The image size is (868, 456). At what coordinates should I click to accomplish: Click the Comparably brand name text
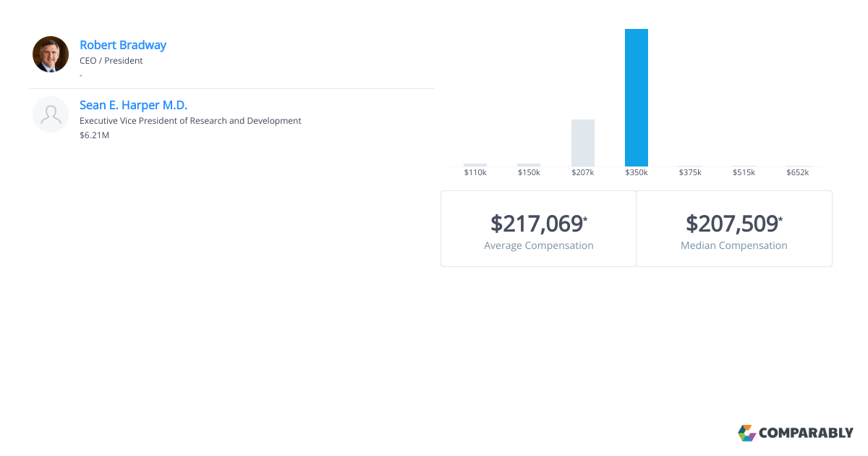[x=806, y=434]
